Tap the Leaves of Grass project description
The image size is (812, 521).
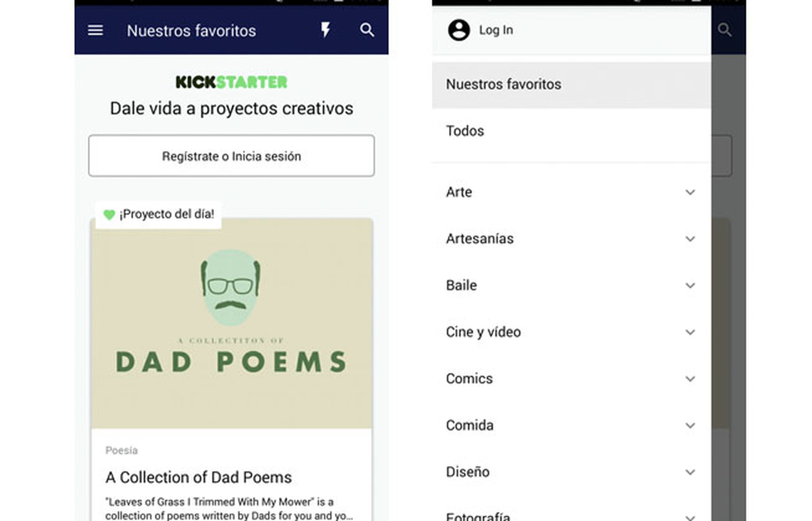coord(229,509)
